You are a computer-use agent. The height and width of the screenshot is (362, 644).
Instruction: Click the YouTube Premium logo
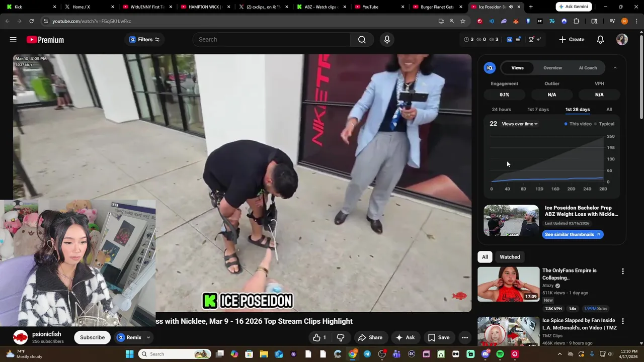45,40
